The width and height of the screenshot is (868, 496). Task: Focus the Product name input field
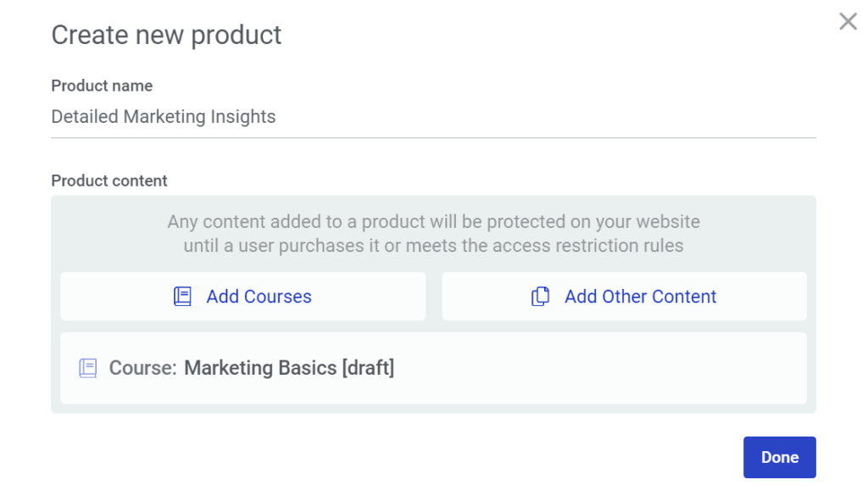click(432, 117)
